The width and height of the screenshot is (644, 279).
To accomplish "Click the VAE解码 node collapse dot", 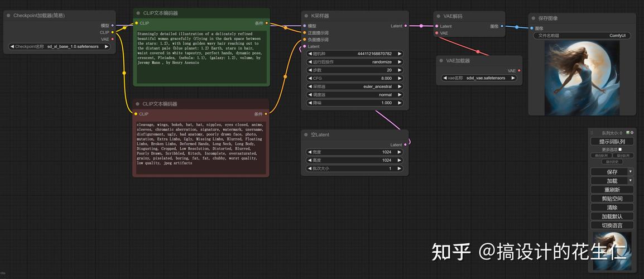I will point(439,16).
